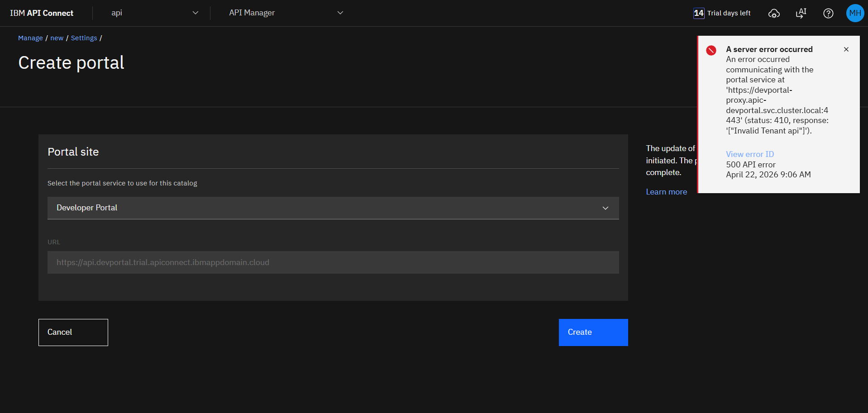868x413 pixels.
Task: Click the 'April 22, 2026 9:06 AM' timestamp
Action: click(x=768, y=175)
